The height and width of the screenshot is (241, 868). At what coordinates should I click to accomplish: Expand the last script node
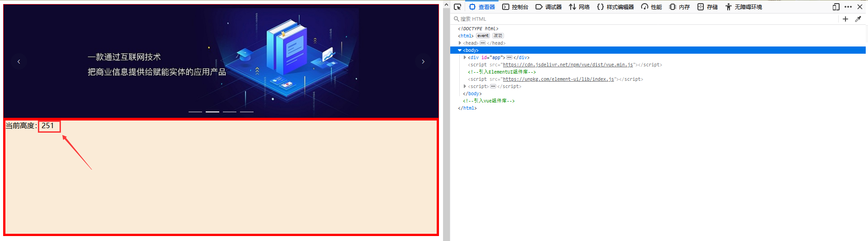465,86
